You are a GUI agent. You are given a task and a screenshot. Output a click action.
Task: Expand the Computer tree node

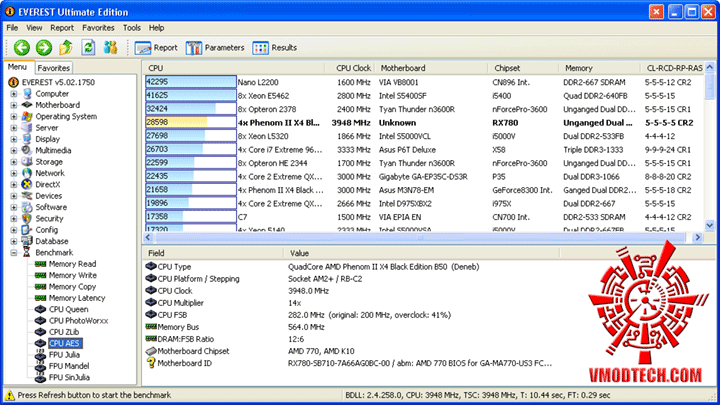click(x=14, y=94)
